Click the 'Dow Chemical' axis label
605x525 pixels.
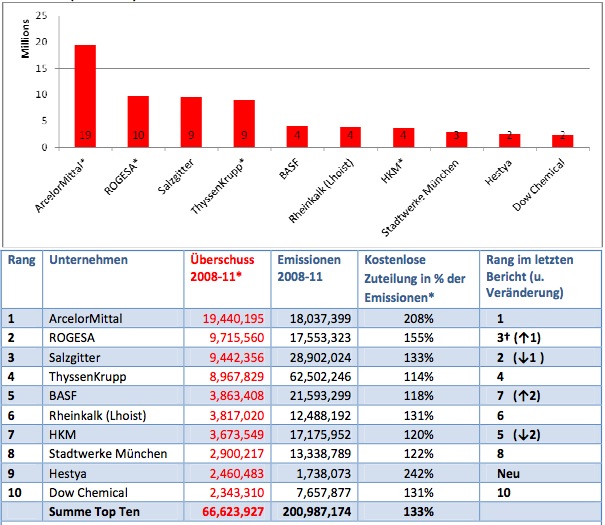click(539, 185)
